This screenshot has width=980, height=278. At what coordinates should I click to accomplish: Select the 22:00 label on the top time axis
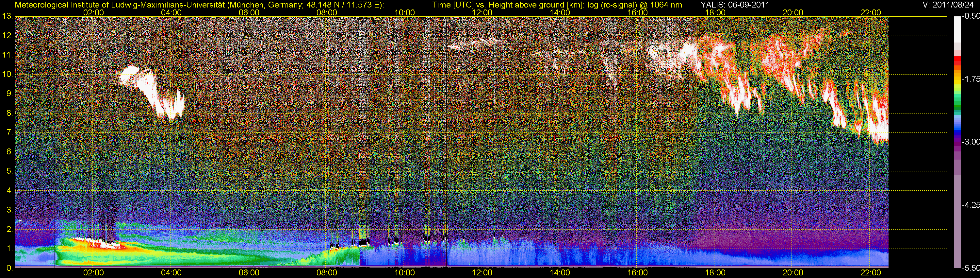pyautogui.click(x=871, y=12)
